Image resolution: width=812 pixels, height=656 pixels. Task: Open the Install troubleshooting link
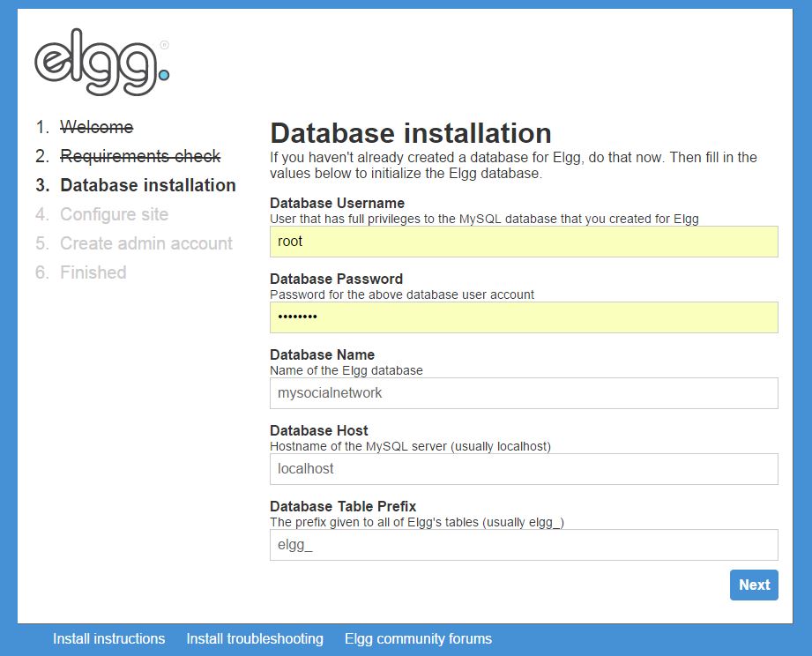(x=255, y=638)
